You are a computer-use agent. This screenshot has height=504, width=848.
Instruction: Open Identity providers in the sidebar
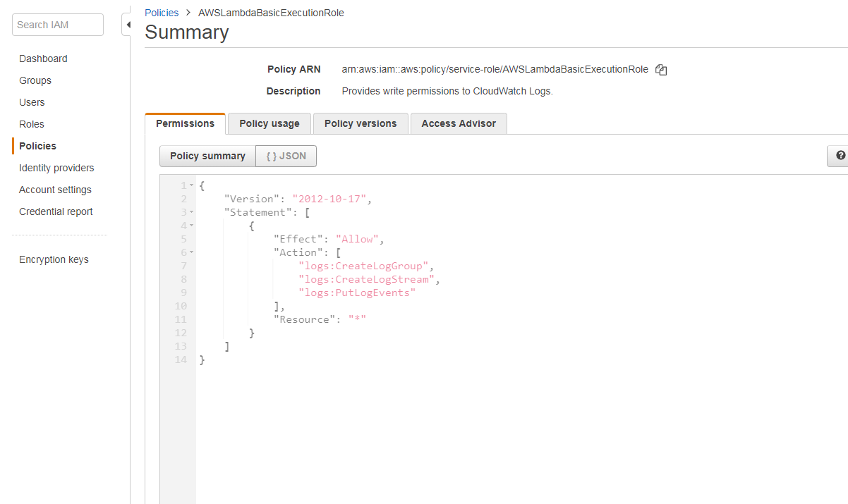(x=56, y=168)
